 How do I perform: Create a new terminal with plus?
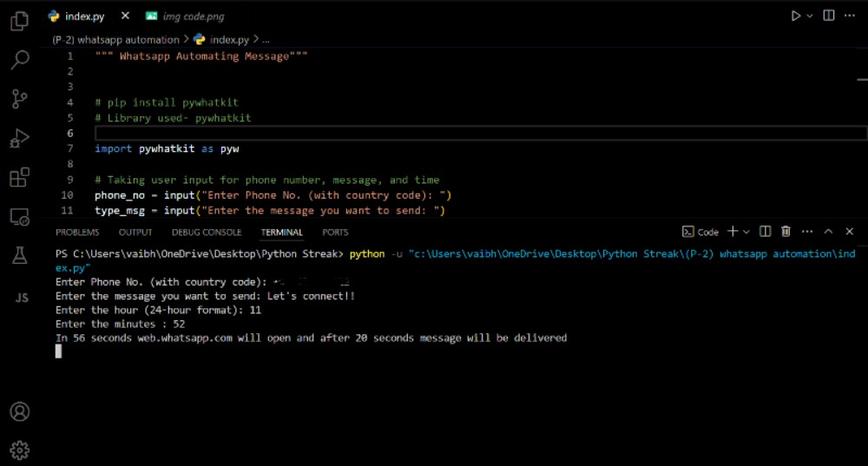pyautogui.click(x=733, y=232)
